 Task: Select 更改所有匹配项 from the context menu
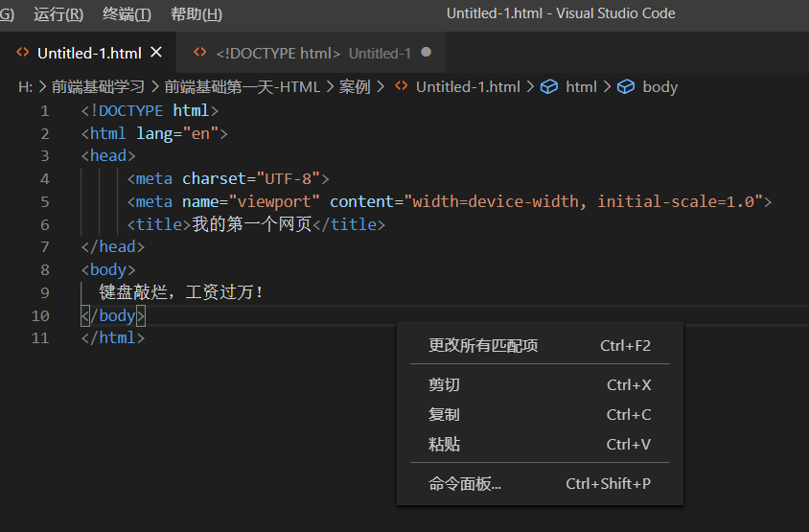point(483,345)
